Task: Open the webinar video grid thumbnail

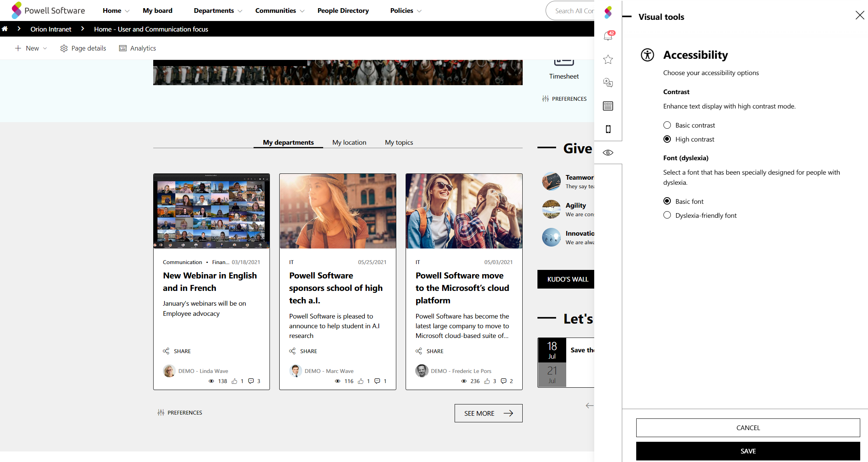Action: (212, 211)
